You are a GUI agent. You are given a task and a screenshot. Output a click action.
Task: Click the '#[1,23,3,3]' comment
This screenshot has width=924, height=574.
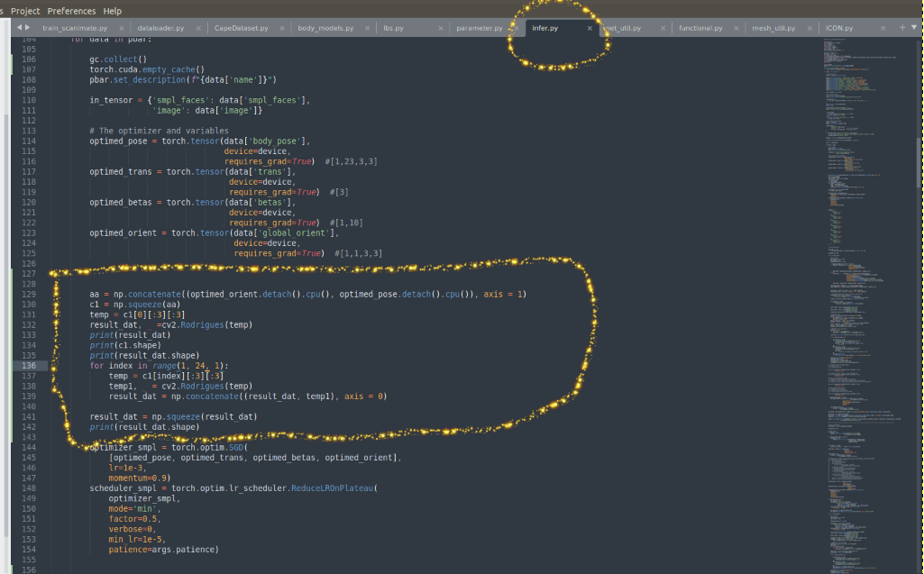(351, 161)
